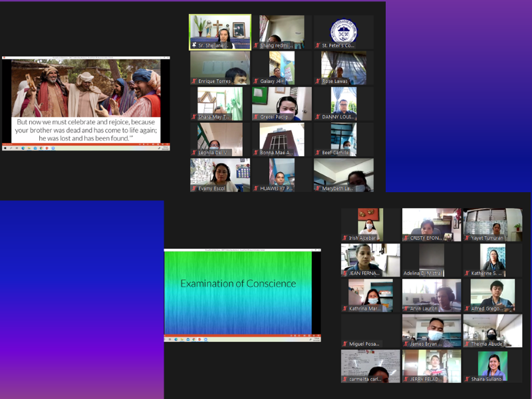
Task: Click muted mic icon beside Enrique Torres
Action: (194, 81)
